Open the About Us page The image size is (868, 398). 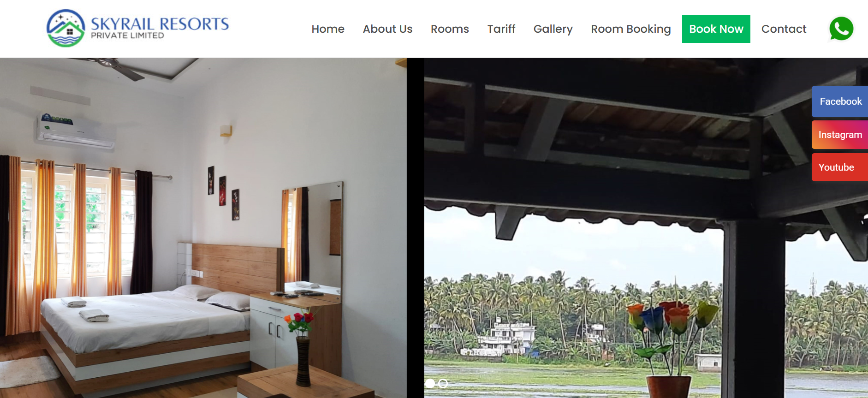[387, 29]
